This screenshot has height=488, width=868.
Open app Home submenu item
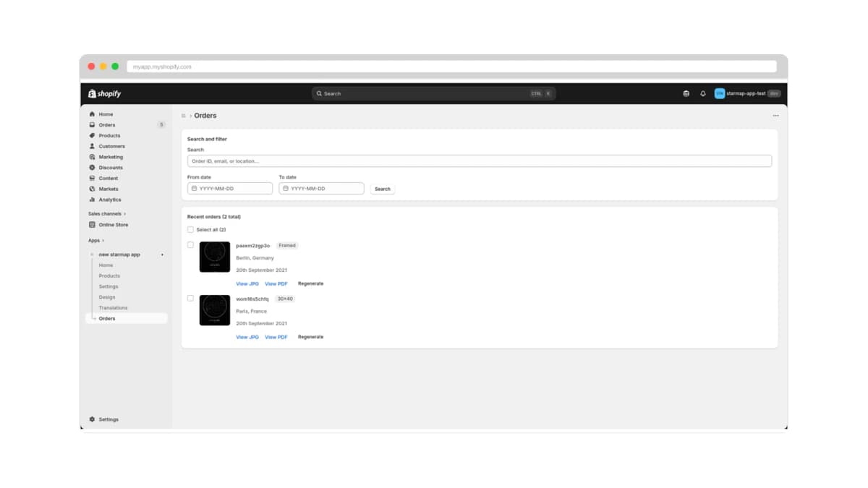coord(106,265)
